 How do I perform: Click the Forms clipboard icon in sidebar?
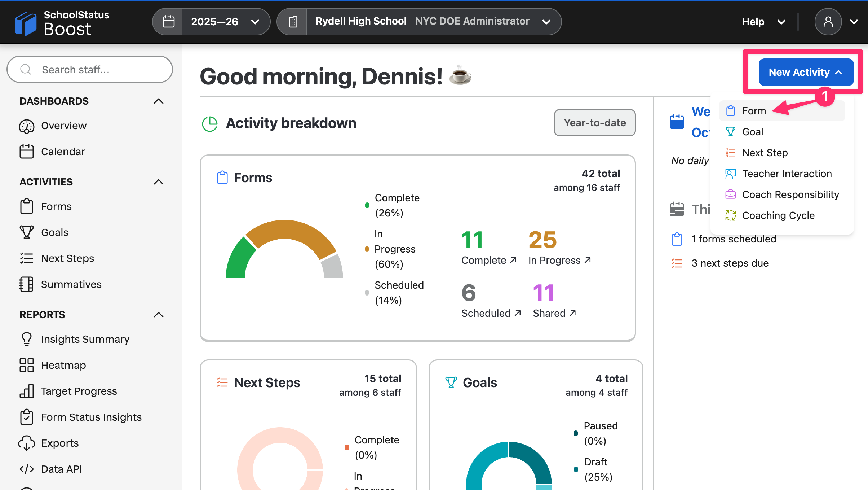click(x=27, y=206)
